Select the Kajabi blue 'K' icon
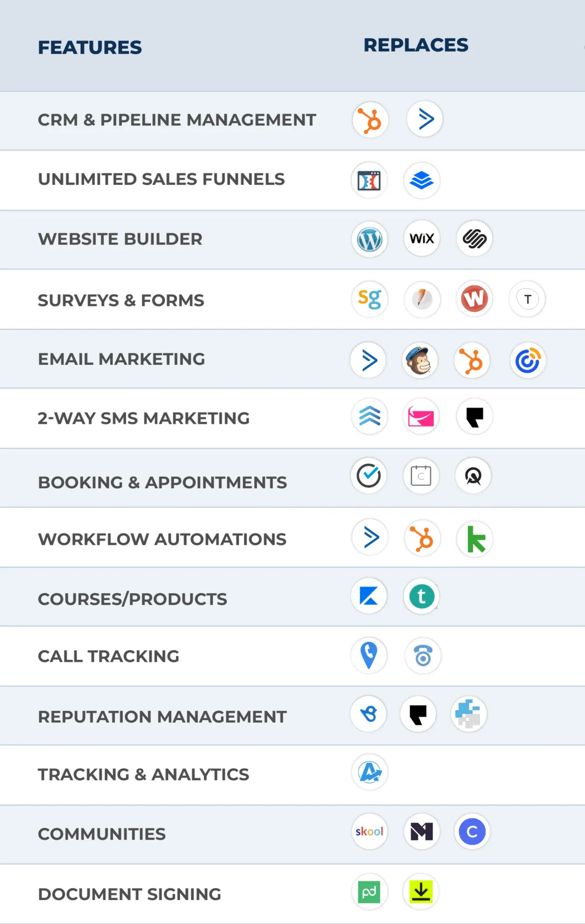Viewport: 585px width, 924px height. pos(369,596)
